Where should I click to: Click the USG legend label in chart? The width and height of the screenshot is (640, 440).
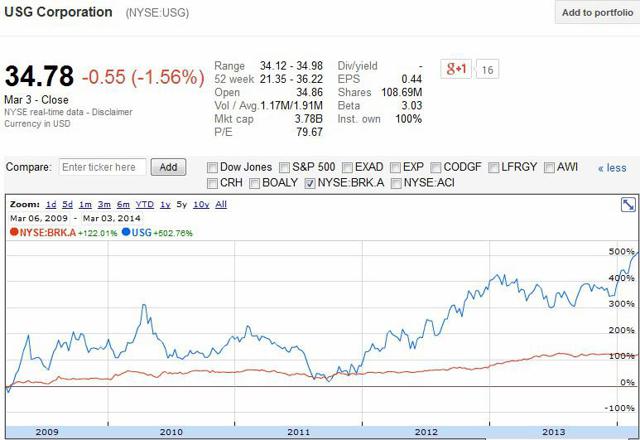pyautogui.click(x=141, y=233)
